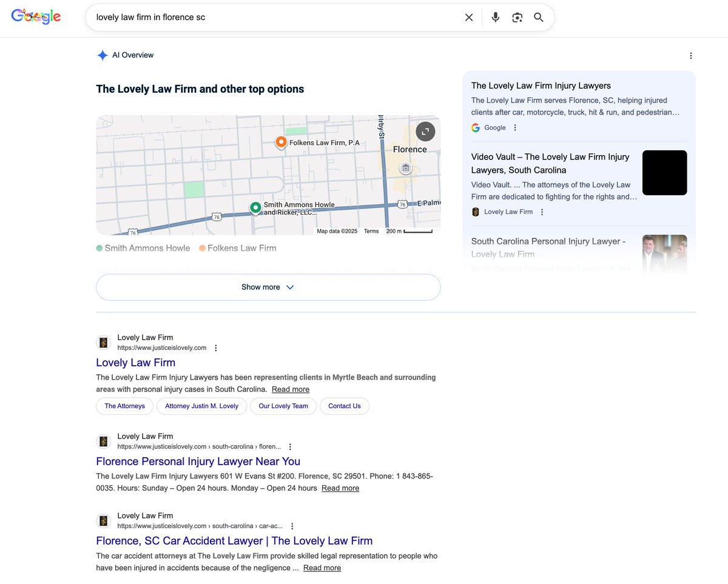Viewport: 728px width, 584px height.
Task: Expand the map to fullscreen
Action: pyautogui.click(x=425, y=132)
